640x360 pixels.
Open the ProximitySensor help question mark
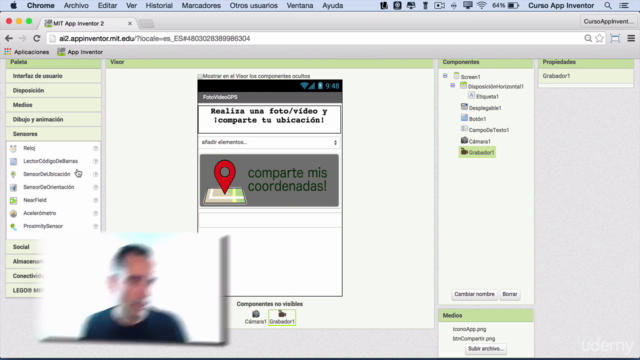pos(96,227)
